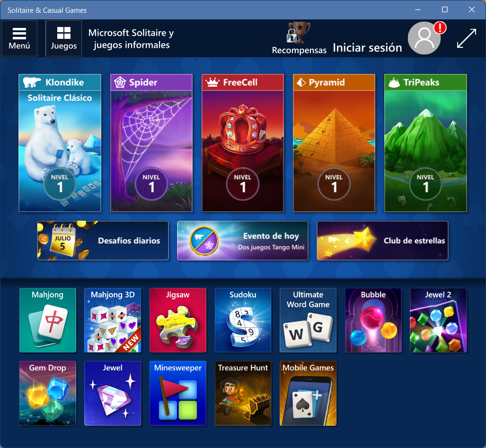The image size is (486, 448).
Task: Start the Minesweeper game
Action: [x=178, y=393]
